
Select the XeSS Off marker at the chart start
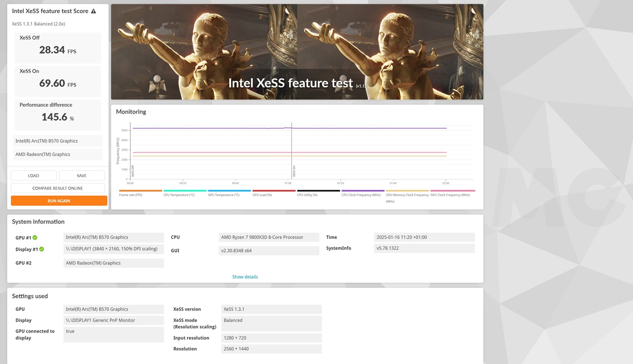point(131,152)
